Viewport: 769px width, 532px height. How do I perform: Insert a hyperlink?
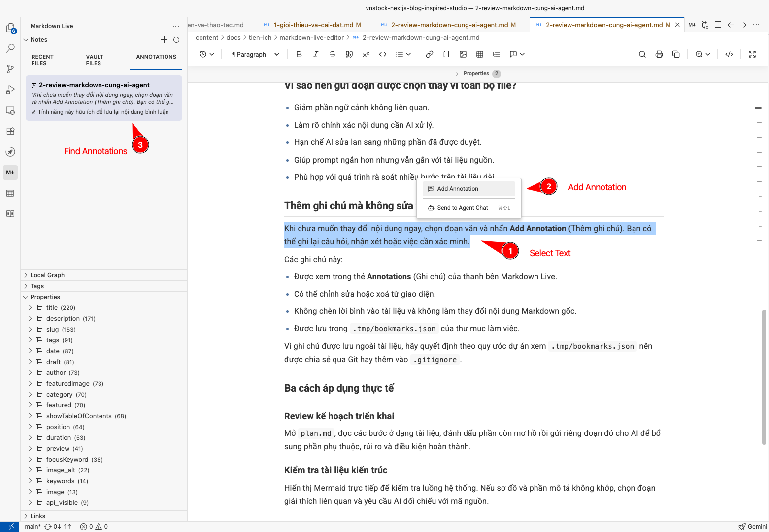pyautogui.click(x=430, y=54)
